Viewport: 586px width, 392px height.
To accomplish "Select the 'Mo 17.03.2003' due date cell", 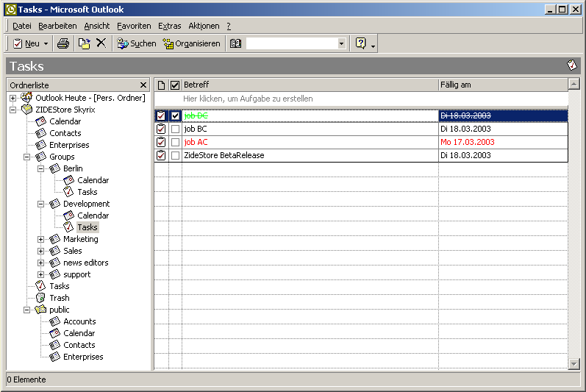I will (503, 142).
